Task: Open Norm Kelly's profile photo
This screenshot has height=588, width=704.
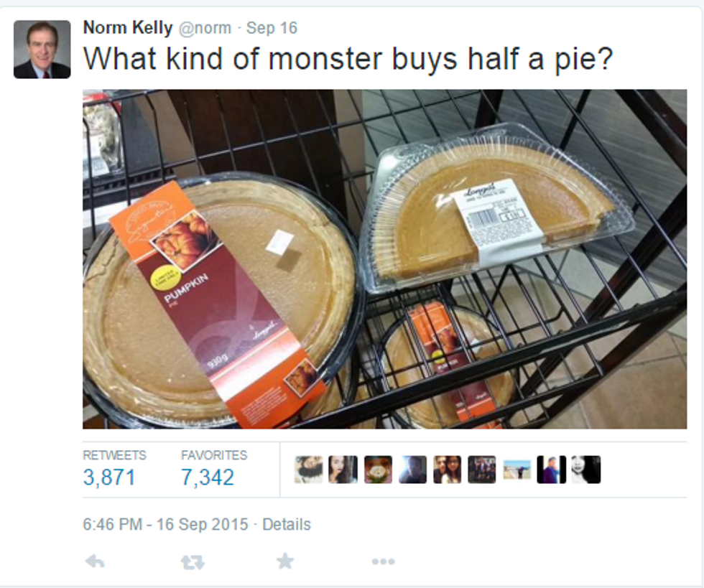Action: (42, 50)
